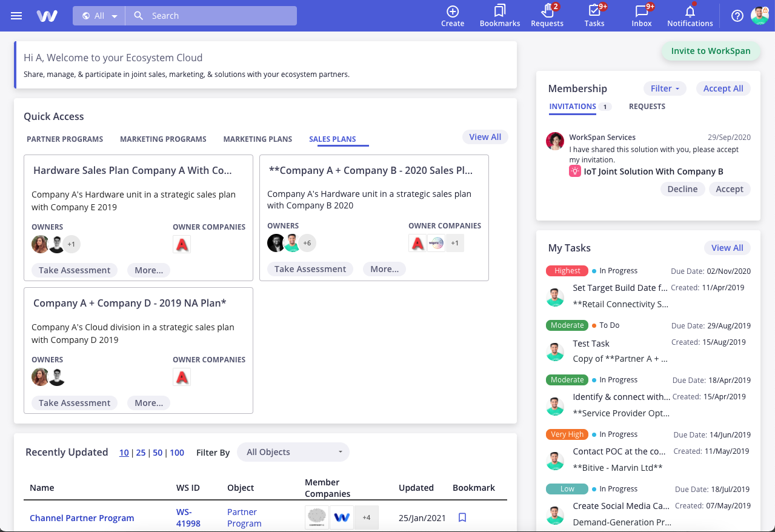The height and width of the screenshot is (532, 775).
Task: Take Assessment on Company B 2020 card
Action: tap(310, 269)
